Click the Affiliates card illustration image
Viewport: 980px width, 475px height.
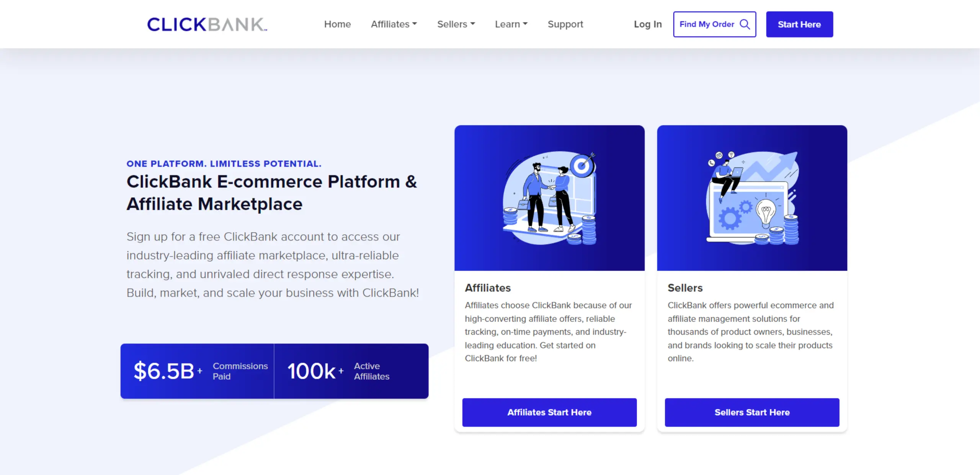click(x=549, y=197)
